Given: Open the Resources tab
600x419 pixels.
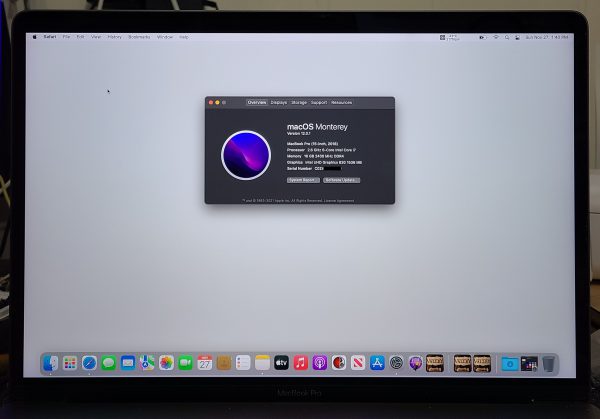Looking at the screenshot, I should coord(342,102).
